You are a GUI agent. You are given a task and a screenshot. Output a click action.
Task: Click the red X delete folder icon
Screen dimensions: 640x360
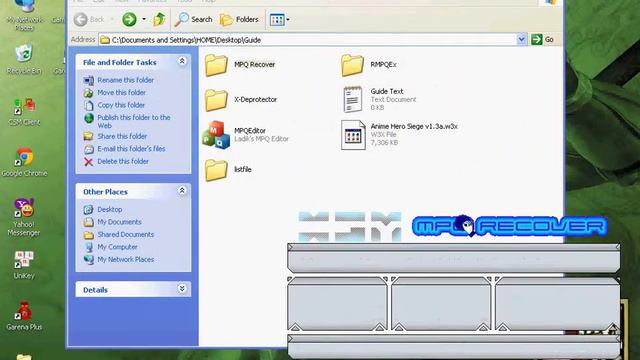coord(89,162)
